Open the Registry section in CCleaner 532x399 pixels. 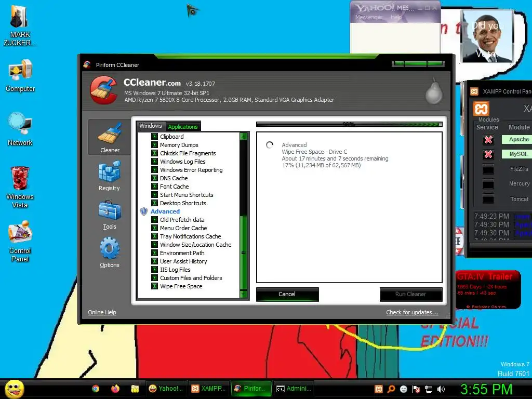point(109,176)
